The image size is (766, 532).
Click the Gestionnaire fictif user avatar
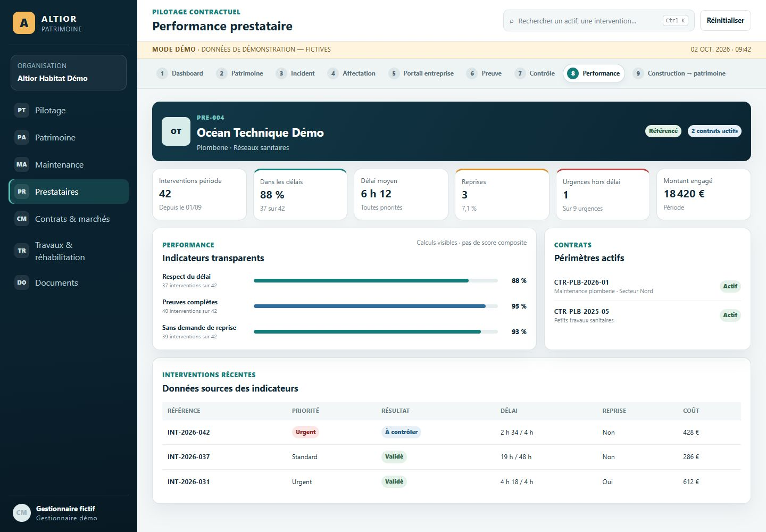pyautogui.click(x=22, y=513)
